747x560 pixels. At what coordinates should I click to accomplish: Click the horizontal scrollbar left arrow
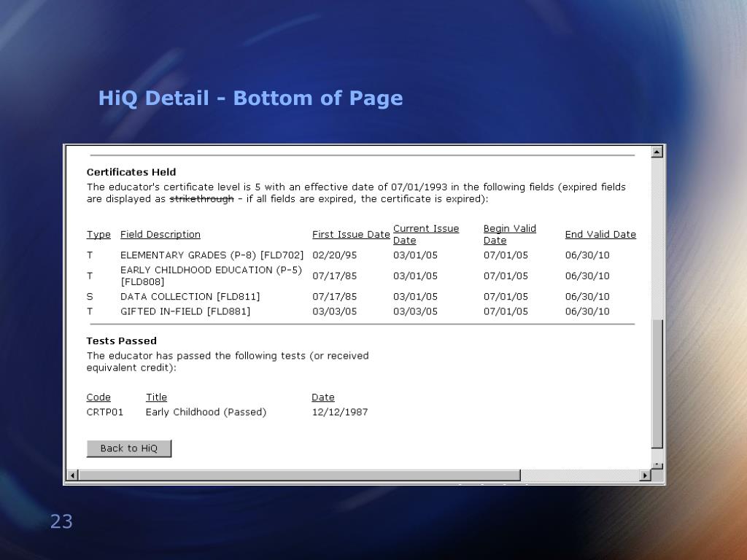[x=72, y=475]
